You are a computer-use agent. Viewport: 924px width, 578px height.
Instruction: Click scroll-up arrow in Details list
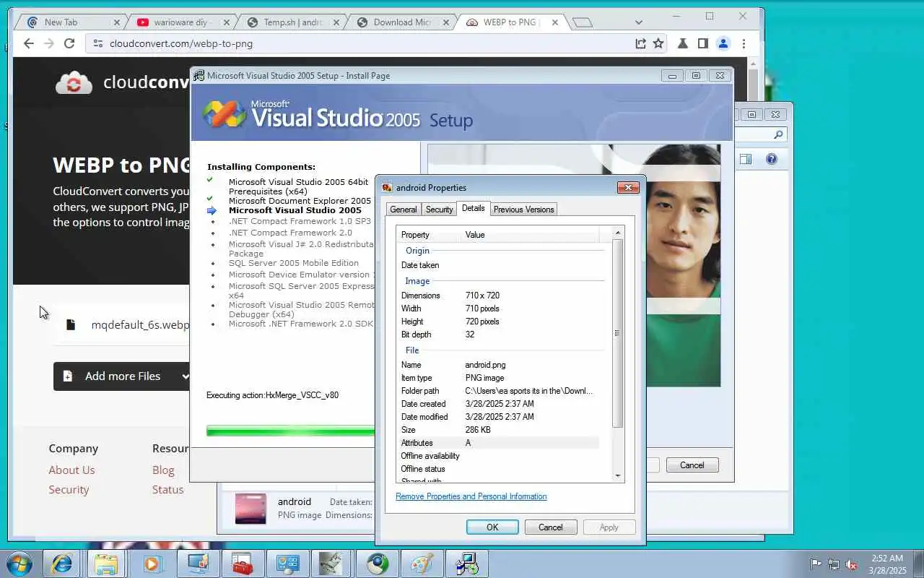[x=617, y=233]
